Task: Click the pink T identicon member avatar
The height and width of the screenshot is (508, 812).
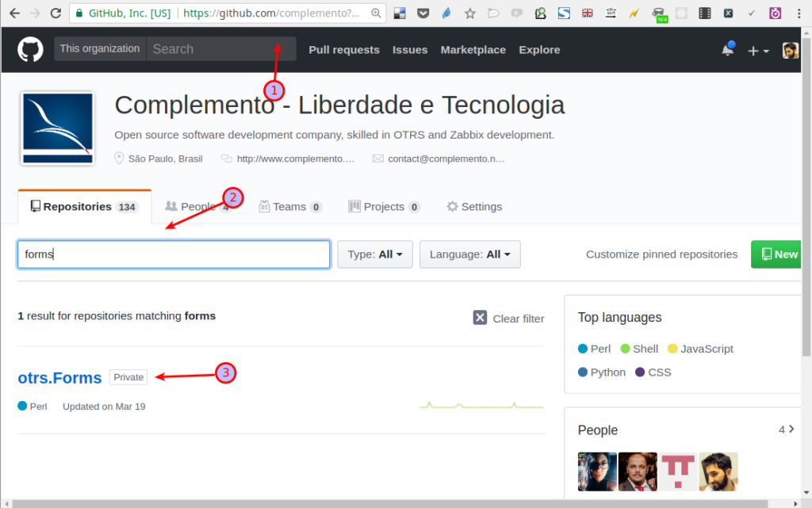Action: (678, 472)
